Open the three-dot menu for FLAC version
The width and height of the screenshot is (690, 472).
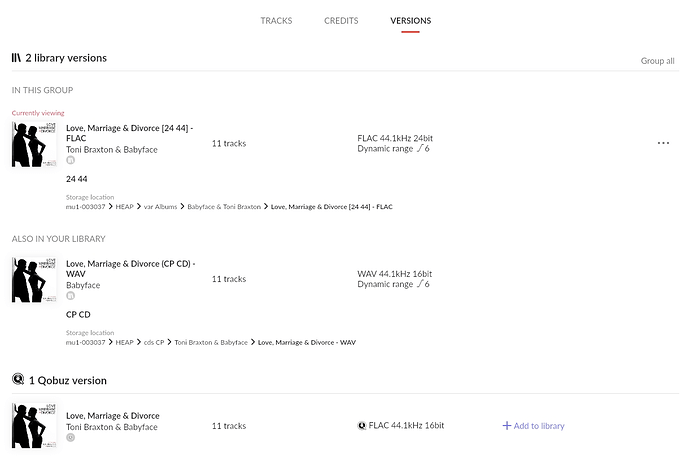[663, 143]
